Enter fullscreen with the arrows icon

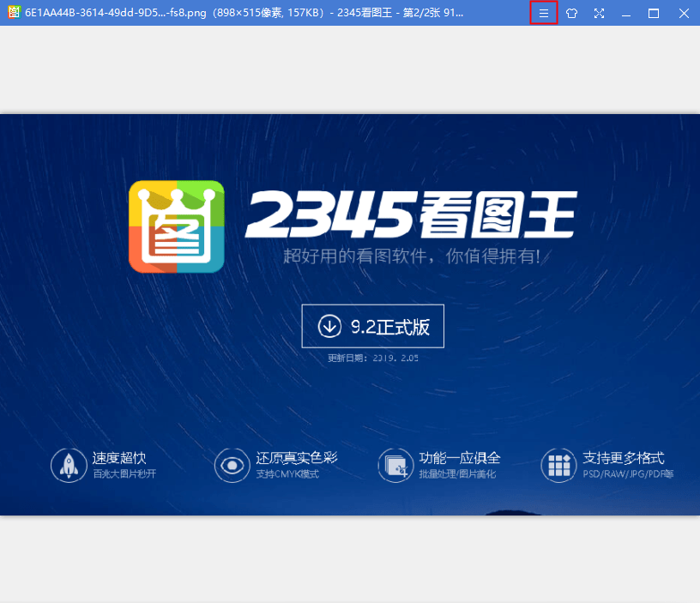click(599, 13)
